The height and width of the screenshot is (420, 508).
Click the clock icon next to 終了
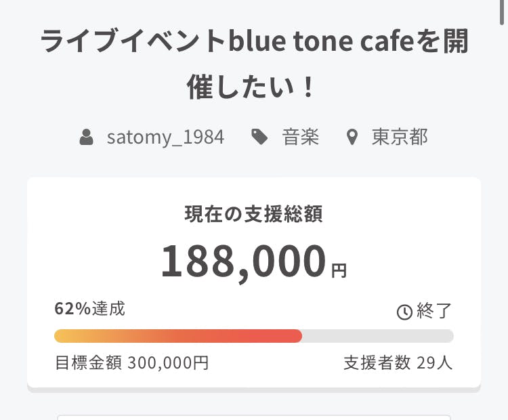(x=404, y=312)
